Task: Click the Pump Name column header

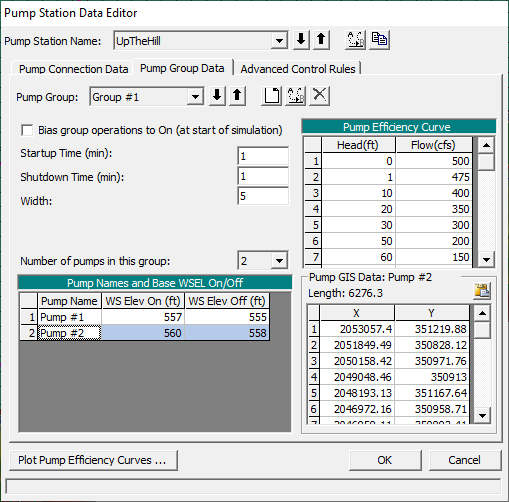Action: click(x=70, y=301)
